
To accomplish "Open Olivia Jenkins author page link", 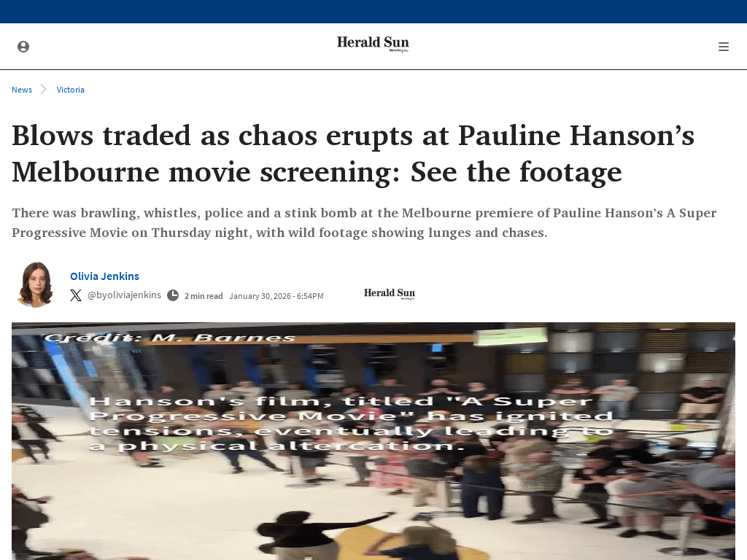I will click(x=105, y=276).
